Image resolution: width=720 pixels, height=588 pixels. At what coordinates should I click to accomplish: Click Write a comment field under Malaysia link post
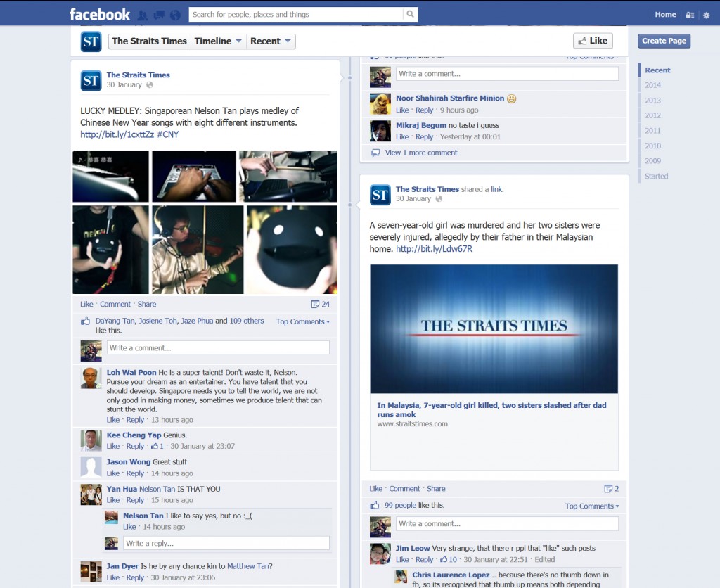pos(507,524)
